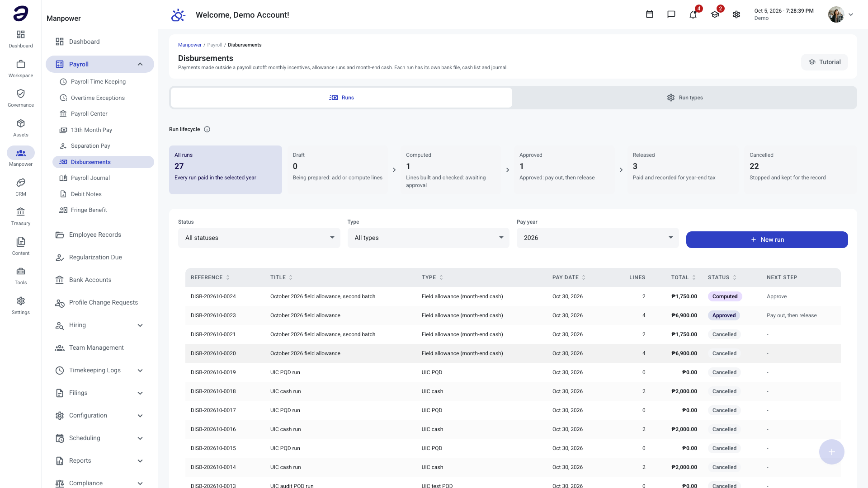Viewport: 868px width, 488px height.
Task: Click the Run lifecycle info icon
Action: [207, 129]
